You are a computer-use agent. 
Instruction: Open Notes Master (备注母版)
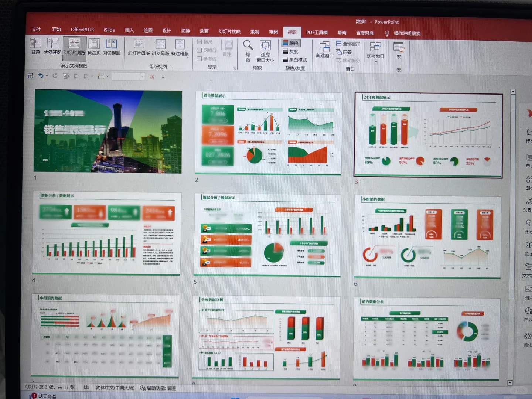tap(180, 48)
